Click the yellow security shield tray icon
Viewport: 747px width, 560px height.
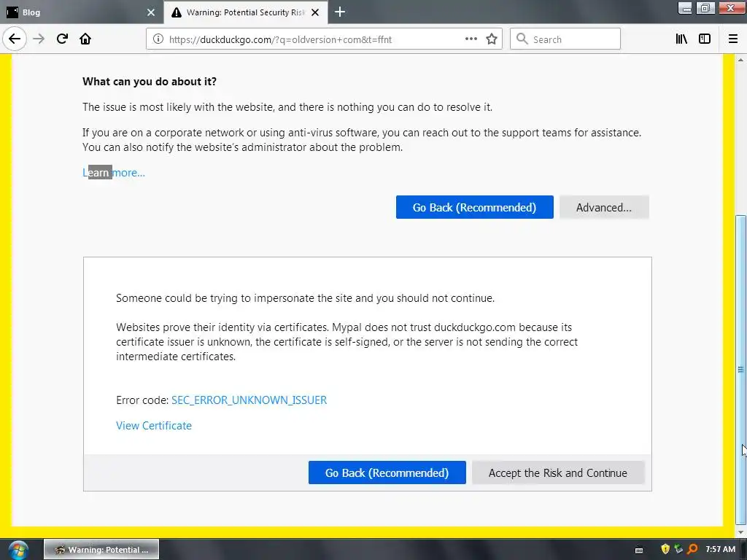pos(665,549)
